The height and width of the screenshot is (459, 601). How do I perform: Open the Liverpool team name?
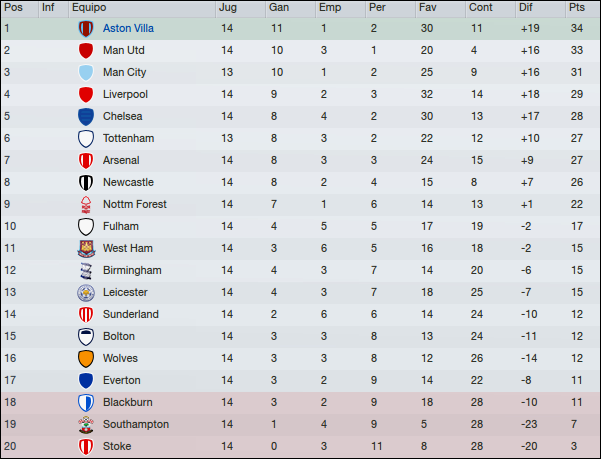click(125, 94)
